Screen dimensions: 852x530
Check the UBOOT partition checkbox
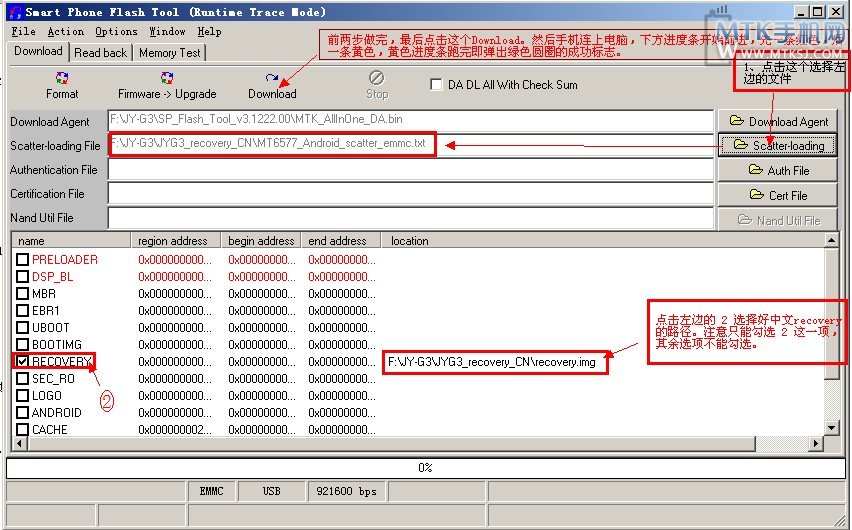pyautogui.click(x=22, y=327)
